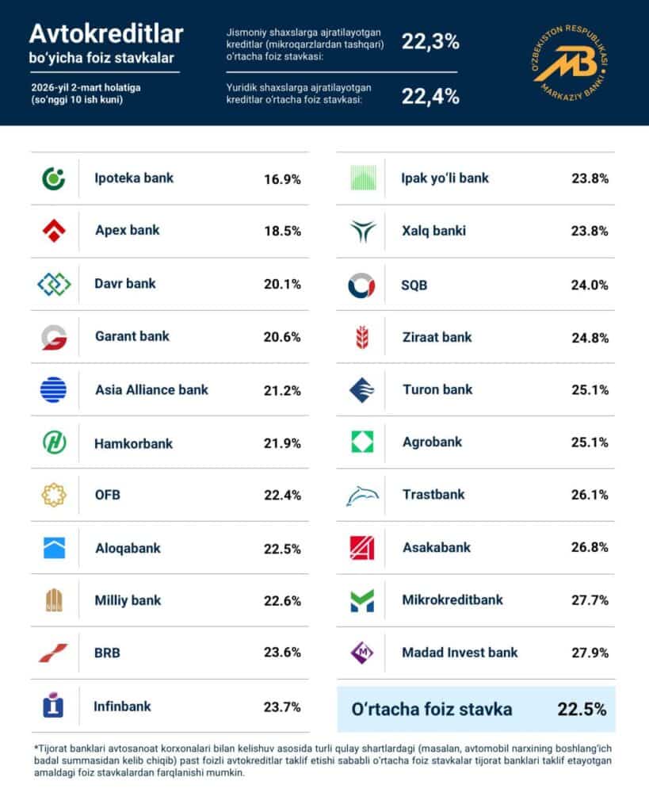Click the Milliy bank name text
This screenshot has height=812, width=649.
tap(128, 600)
